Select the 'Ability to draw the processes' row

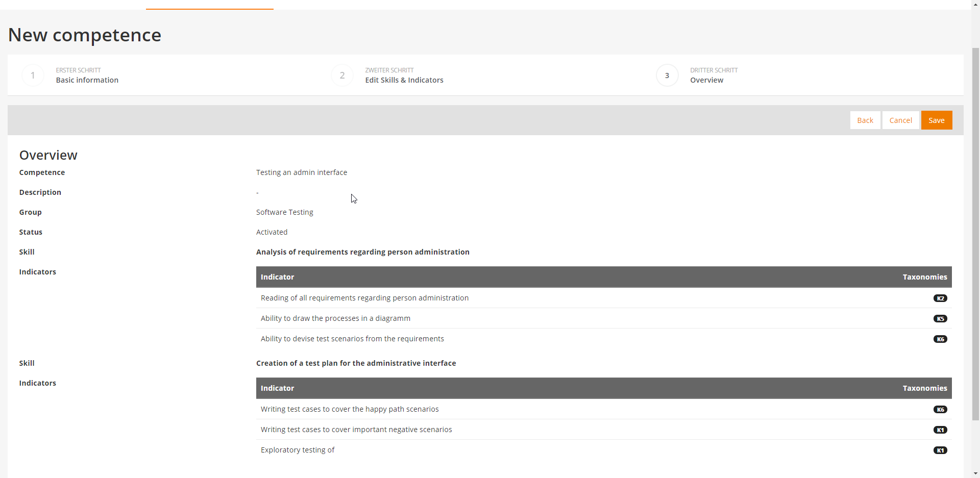(x=335, y=318)
